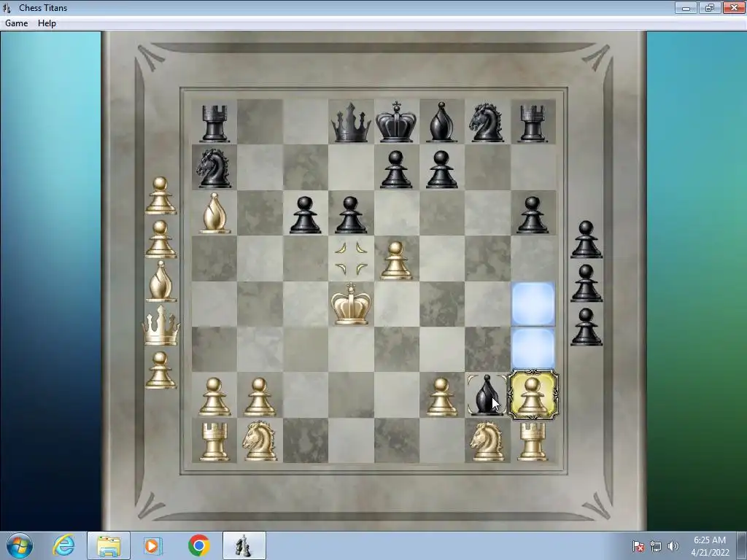Open the network tray icon
Image resolution: width=747 pixels, height=560 pixels.
click(656, 547)
